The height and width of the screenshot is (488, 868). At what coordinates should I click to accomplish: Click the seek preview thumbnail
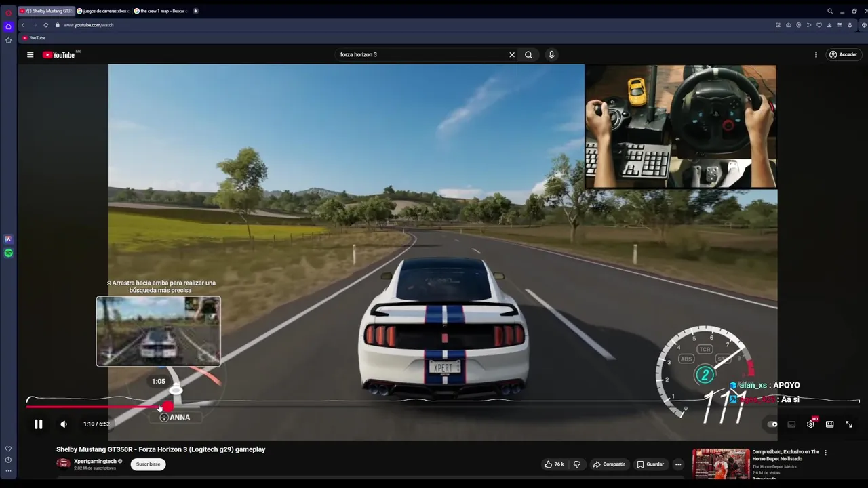coord(158,331)
